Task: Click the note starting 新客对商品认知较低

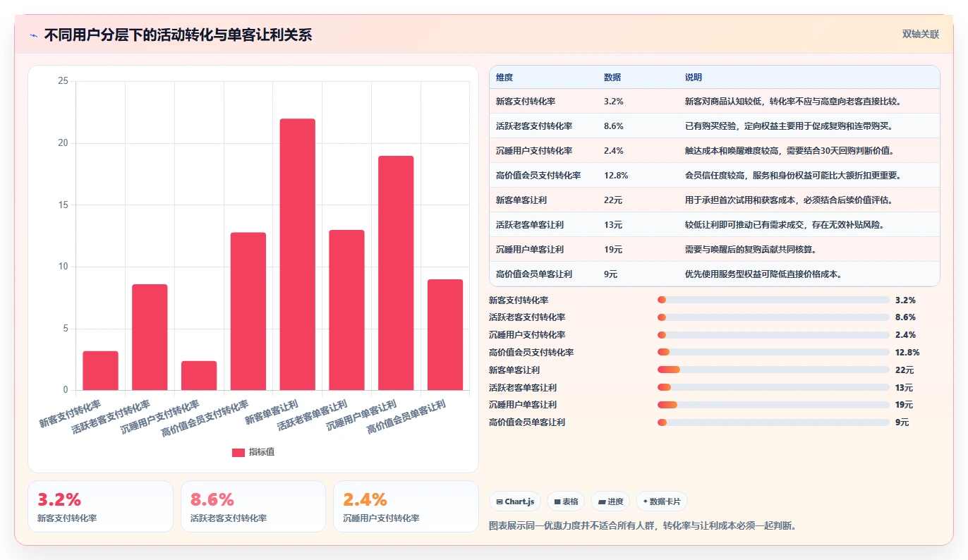Action: pos(794,102)
